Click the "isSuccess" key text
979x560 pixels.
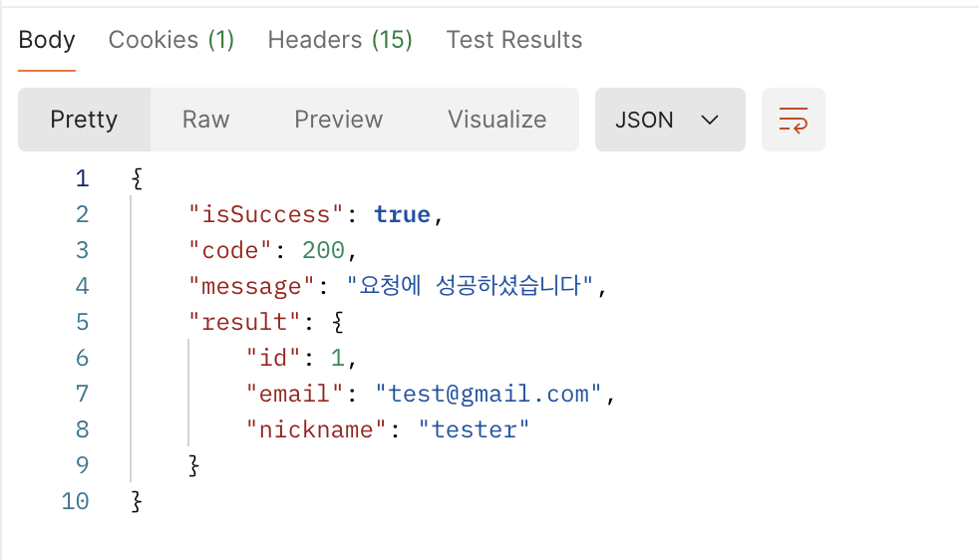[266, 215]
